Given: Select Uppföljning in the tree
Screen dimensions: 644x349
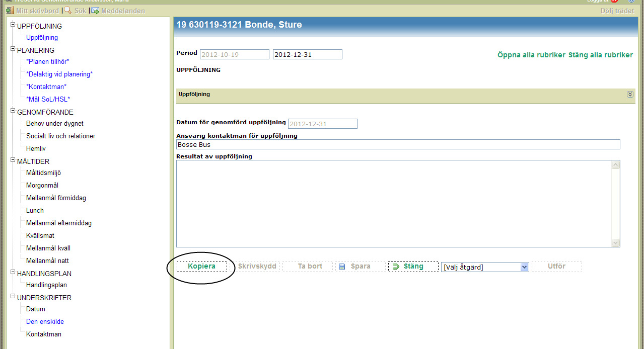Looking at the screenshot, I should 42,38.
